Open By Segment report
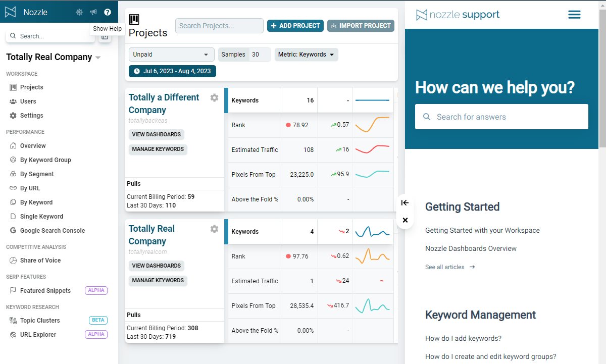 [37, 174]
